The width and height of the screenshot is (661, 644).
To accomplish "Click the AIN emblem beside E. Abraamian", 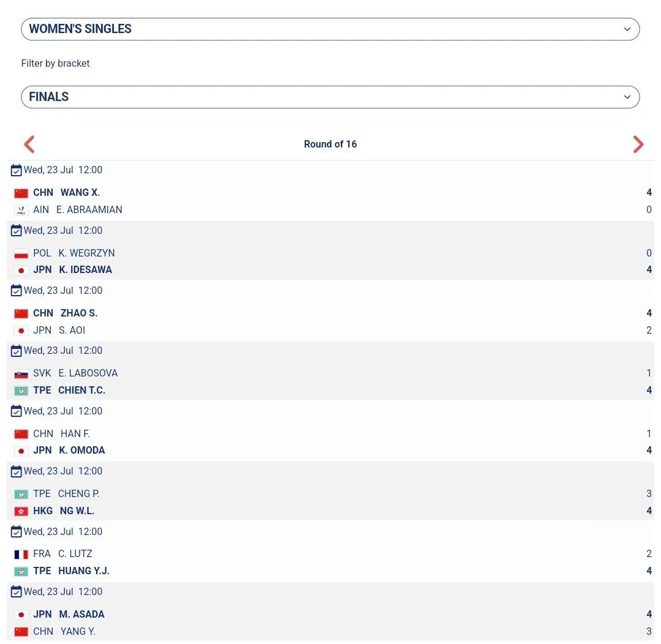I will pos(21,210).
